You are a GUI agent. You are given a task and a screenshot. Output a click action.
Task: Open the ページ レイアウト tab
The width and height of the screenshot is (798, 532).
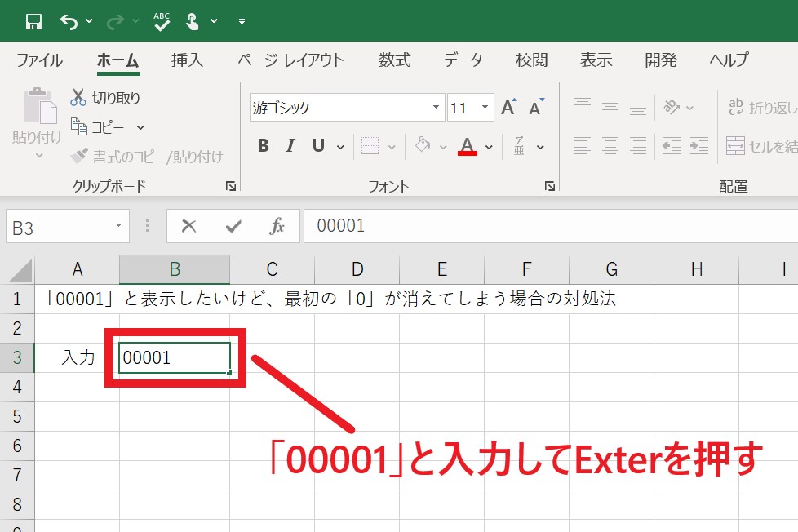click(x=291, y=60)
